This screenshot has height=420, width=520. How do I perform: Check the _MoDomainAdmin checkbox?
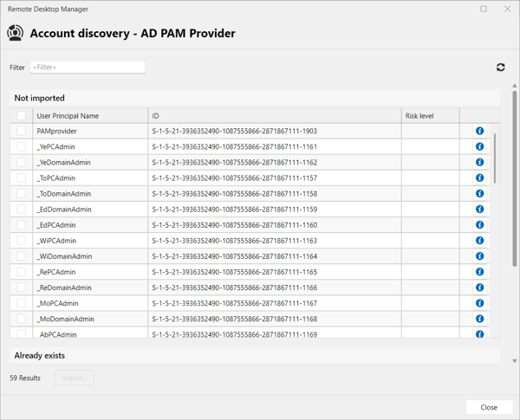21,319
